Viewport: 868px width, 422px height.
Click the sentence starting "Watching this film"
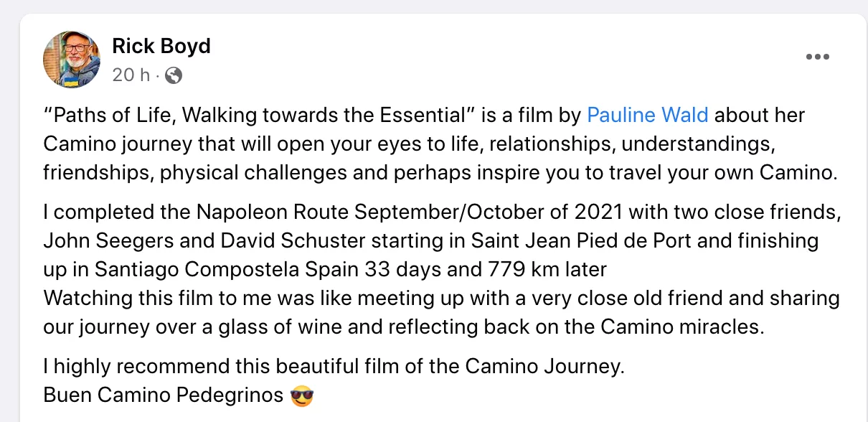[441, 311]
